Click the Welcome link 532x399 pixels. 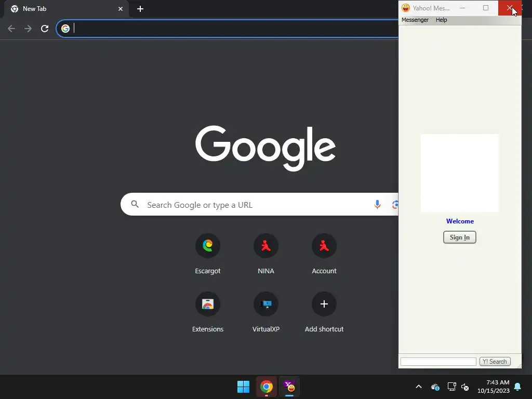click(460, 221)
